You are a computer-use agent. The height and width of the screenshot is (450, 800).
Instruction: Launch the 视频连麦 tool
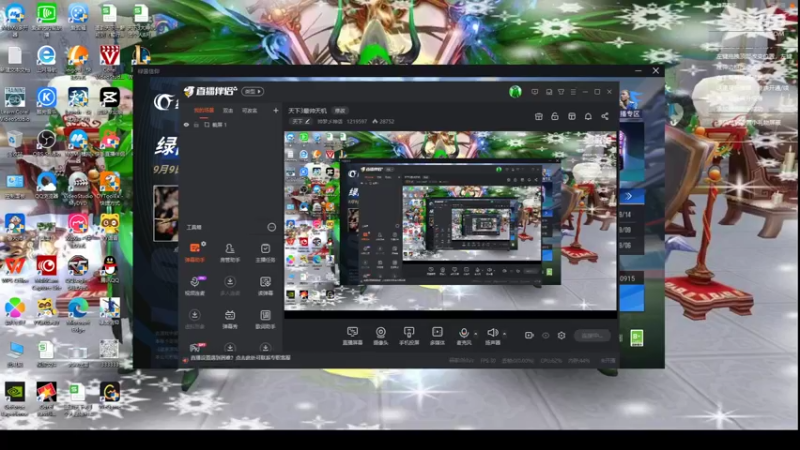click(195, 286)
